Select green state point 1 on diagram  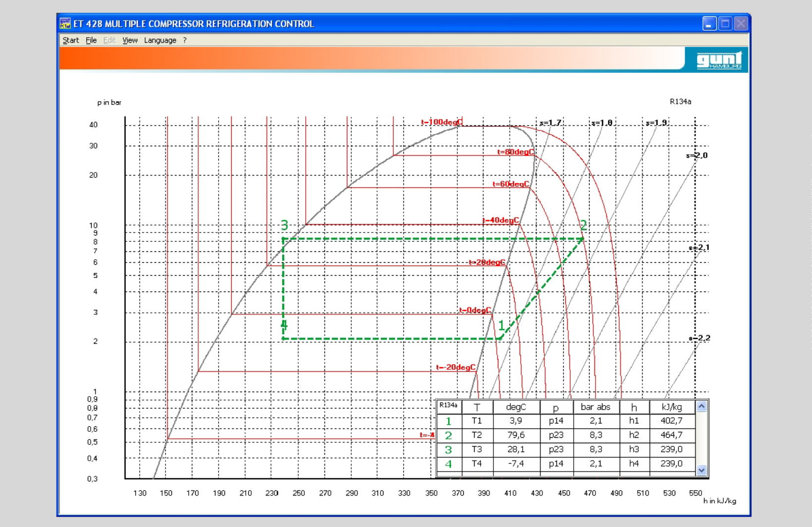click(x=501, y=326)
